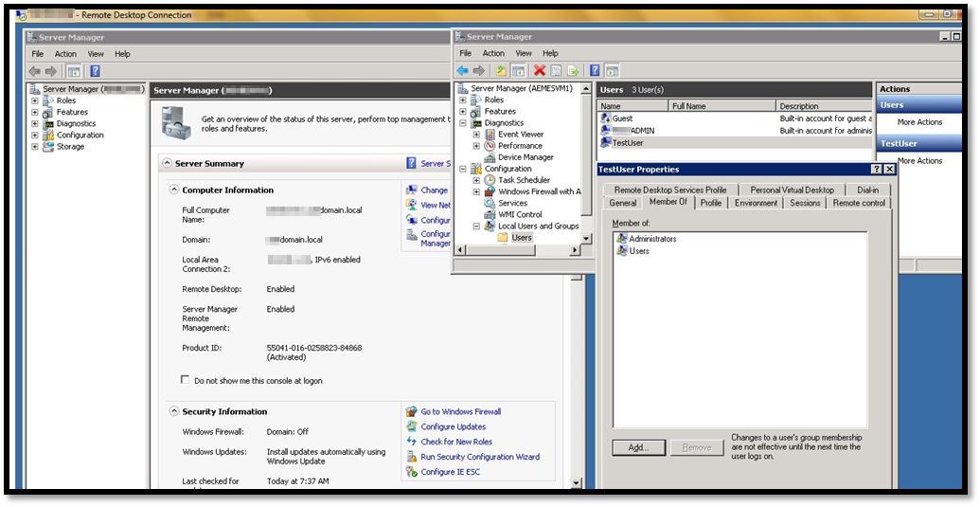Click the Local Users and Groups icon
Viewport: 980px width, 507px height.
tap(490, 226)
